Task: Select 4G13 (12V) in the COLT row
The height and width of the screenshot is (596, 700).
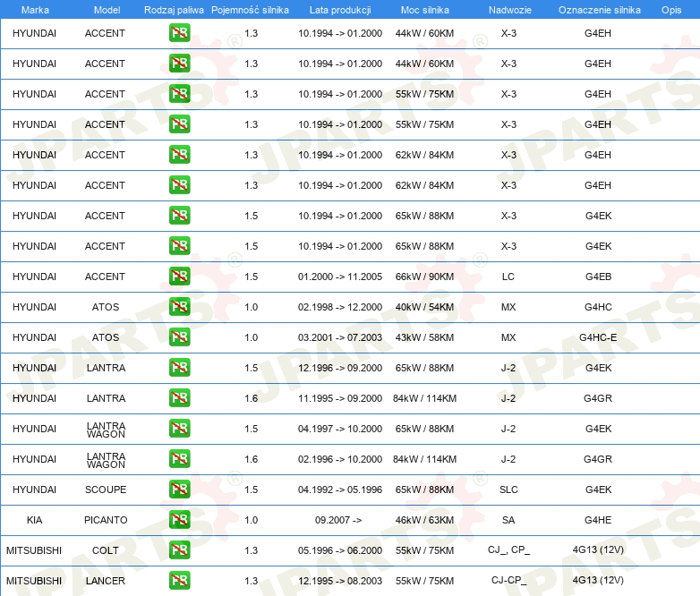Action: pyautogui.click(x=598, y=550)
